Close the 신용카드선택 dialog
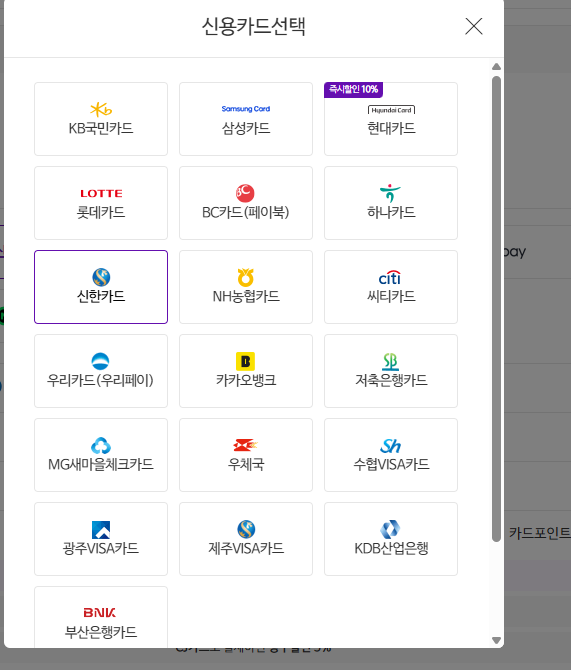Image resolution: width=571 pixels, height=670 pixels. pos(474,26)
